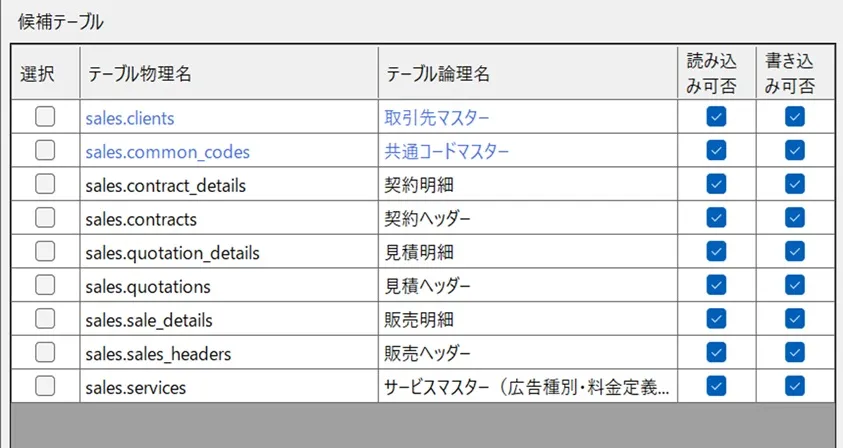The width and height of the screenshot is (843, 448).
Task: Click the サービスマスター logical name cell
Action: point(528,386)
